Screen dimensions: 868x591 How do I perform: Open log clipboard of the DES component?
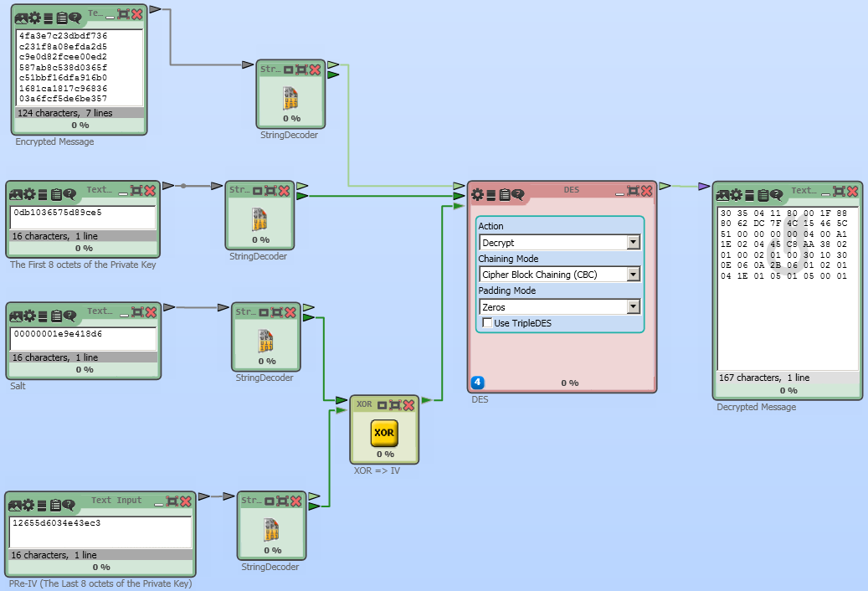tap(504, 195)
